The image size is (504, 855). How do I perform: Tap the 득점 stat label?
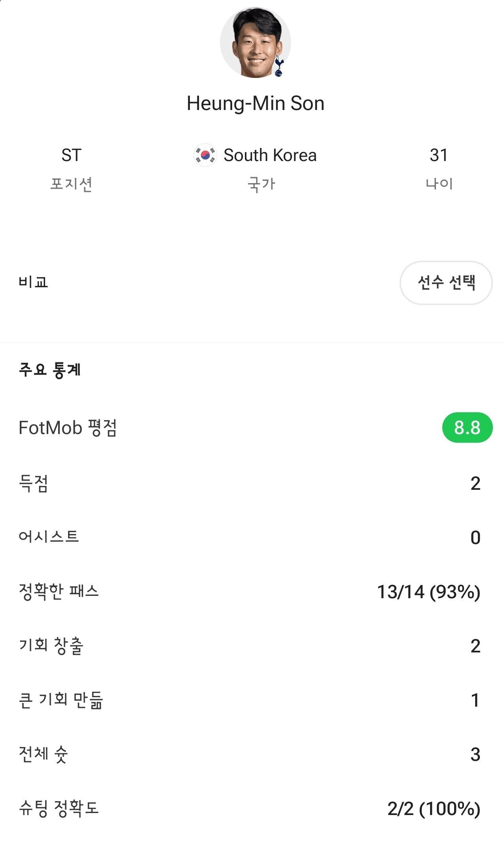(x=33, y=483)
